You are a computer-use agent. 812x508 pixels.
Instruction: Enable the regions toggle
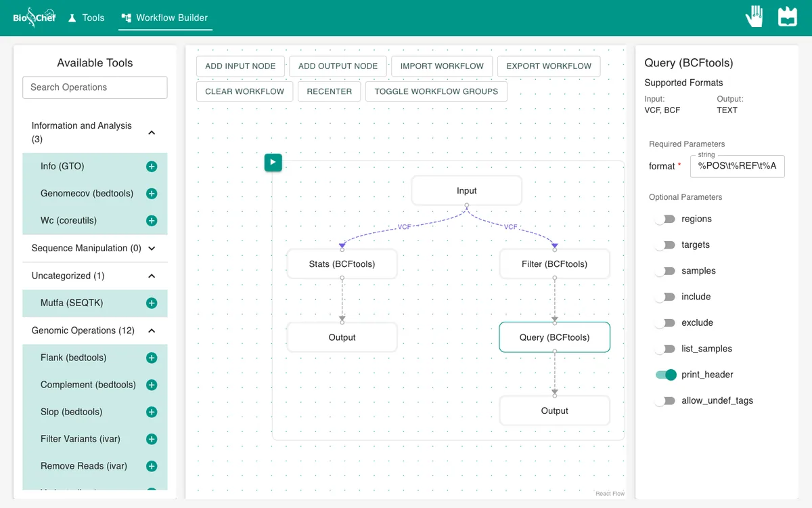tap(666, 219)
